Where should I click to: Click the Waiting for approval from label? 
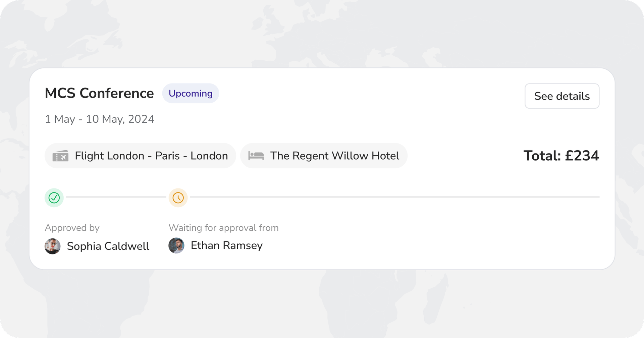point(223,228)
